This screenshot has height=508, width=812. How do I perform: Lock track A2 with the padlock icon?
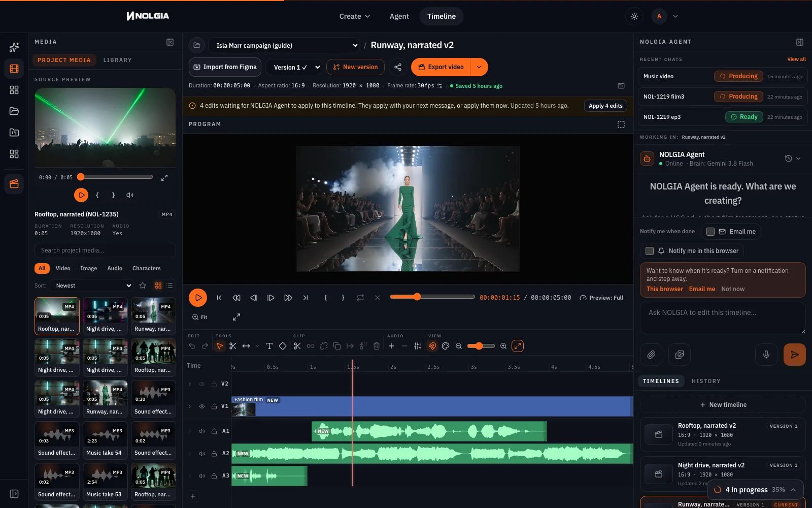[x=214, y=454]
